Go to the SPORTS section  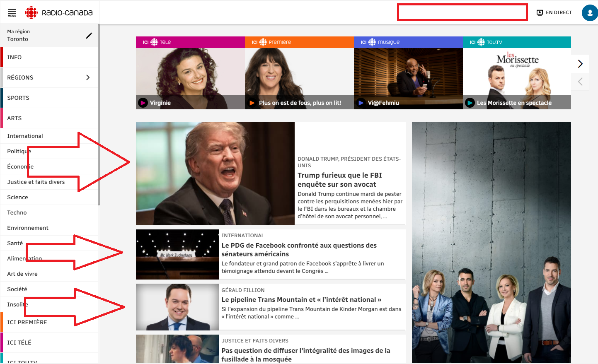(x=50, y=98)
